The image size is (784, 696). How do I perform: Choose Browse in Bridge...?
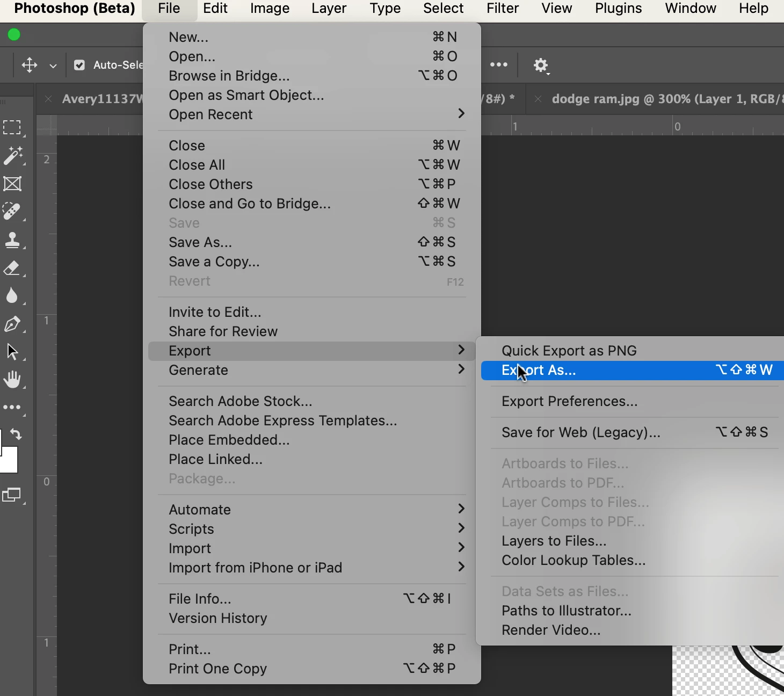312,76
